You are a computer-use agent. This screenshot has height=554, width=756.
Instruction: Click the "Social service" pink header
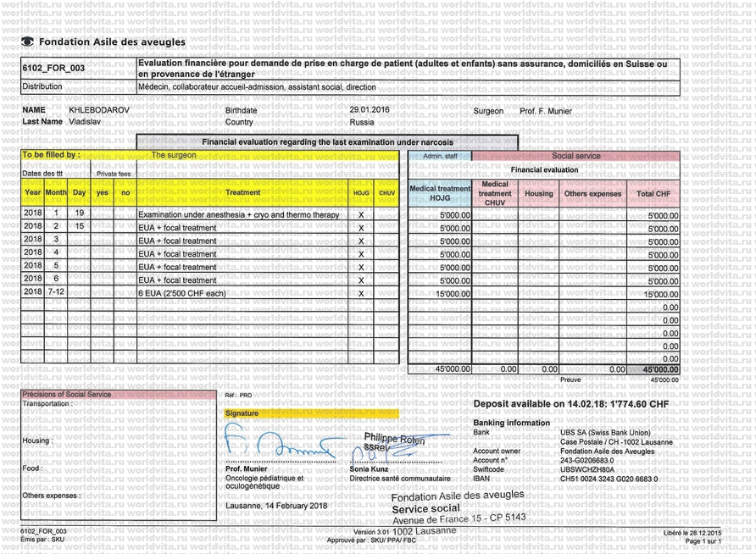tap(576, 156)
